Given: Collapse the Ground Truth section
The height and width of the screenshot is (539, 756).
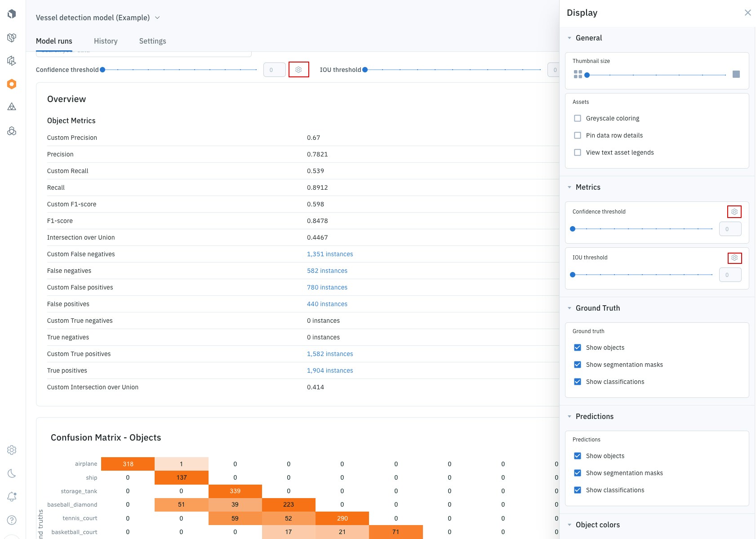Looking at the screenshot, I should [569, 308].
